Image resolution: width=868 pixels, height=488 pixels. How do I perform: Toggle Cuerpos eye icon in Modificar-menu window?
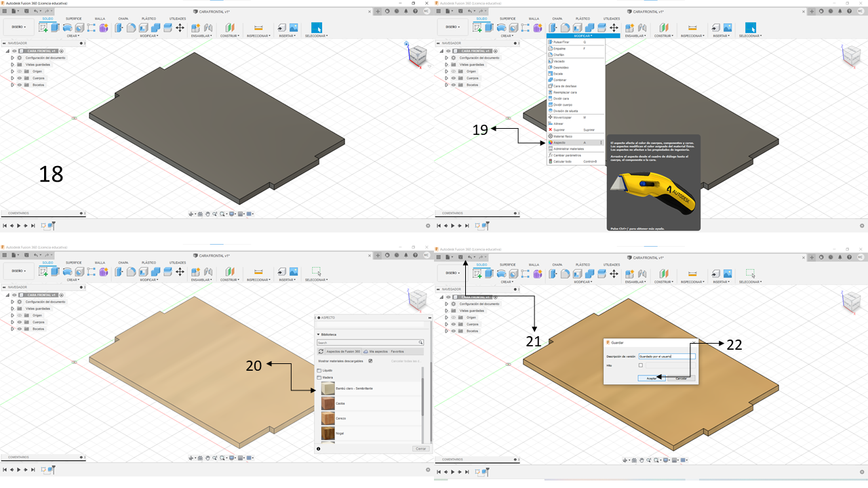coord(453,78)
